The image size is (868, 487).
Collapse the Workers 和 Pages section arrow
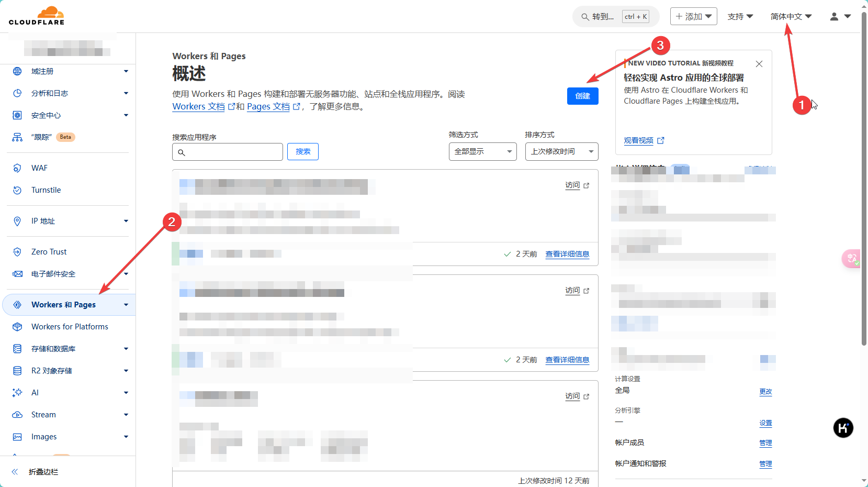click(x=126, y=305)
